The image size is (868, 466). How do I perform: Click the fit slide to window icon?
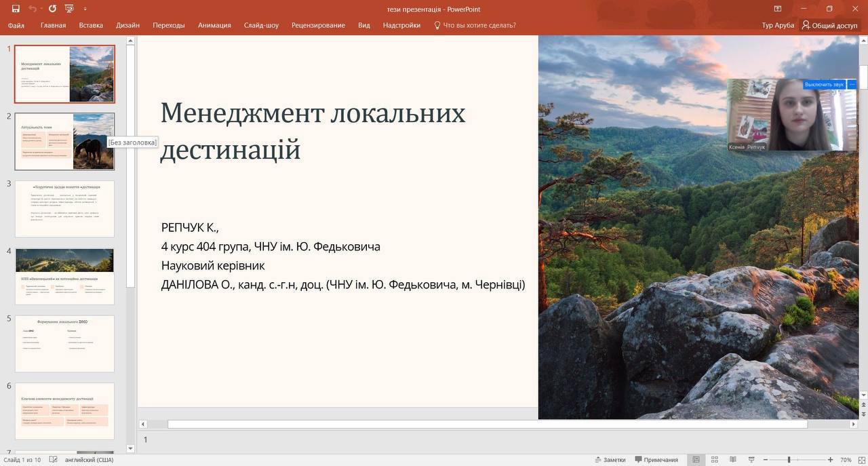tap(861, 460)
